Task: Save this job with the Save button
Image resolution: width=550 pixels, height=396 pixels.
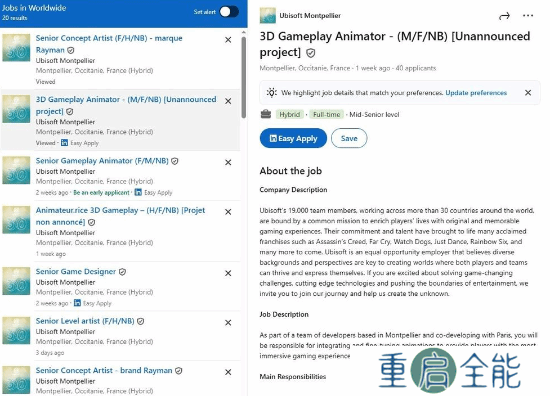Action: tap(349, 138)
